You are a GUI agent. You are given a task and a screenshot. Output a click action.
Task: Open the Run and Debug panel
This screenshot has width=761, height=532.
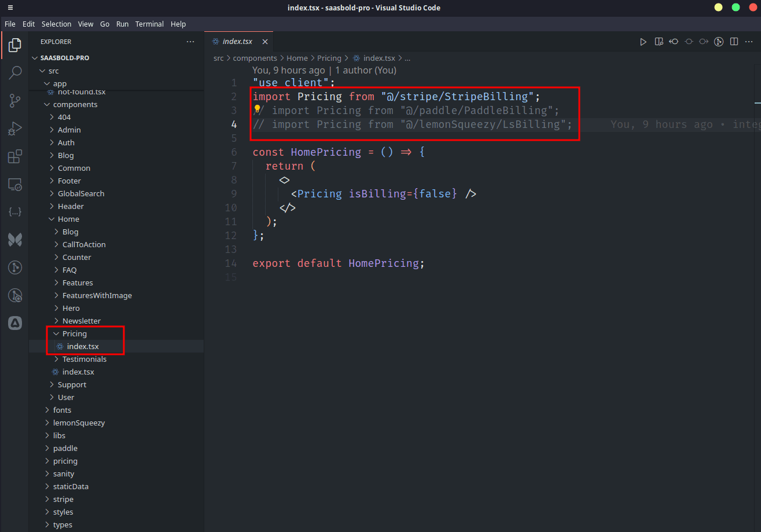point(15,129)
